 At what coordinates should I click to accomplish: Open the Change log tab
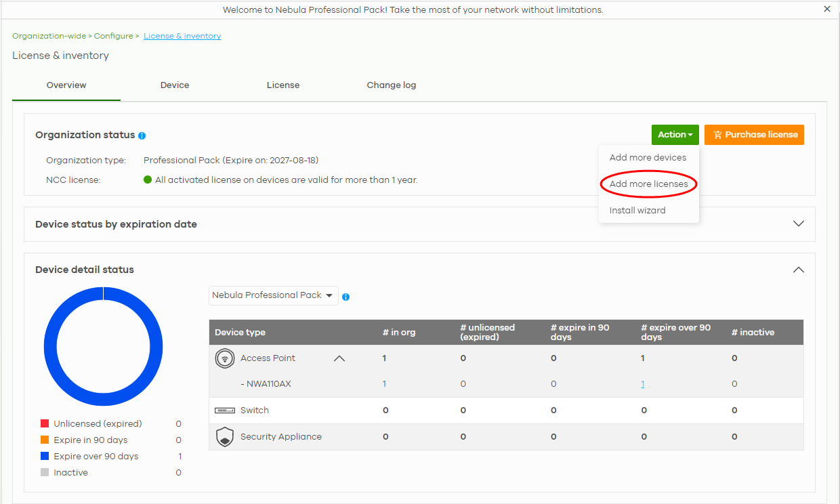coord(392,85)
